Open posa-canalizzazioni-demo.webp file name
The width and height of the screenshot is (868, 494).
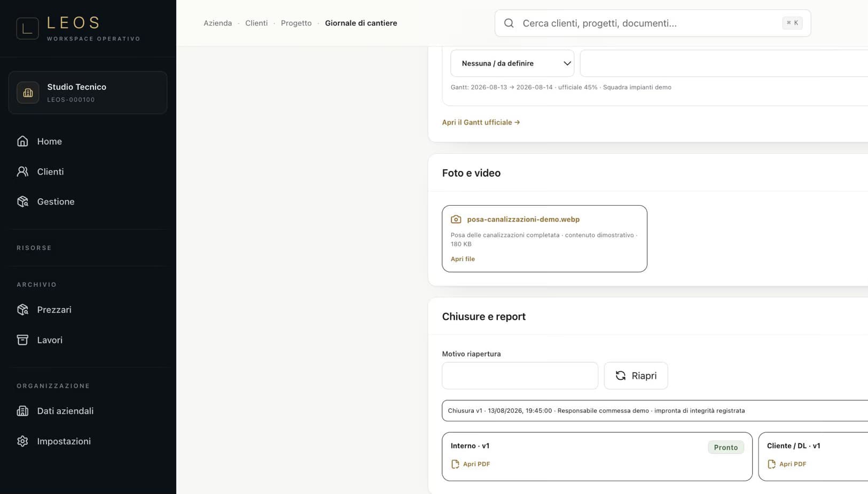click(523, 219)
